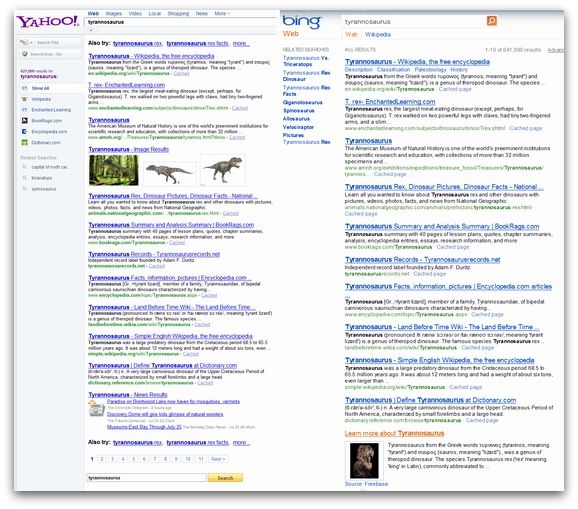Open Bing Giganotosaurus related search

point(303,102)
